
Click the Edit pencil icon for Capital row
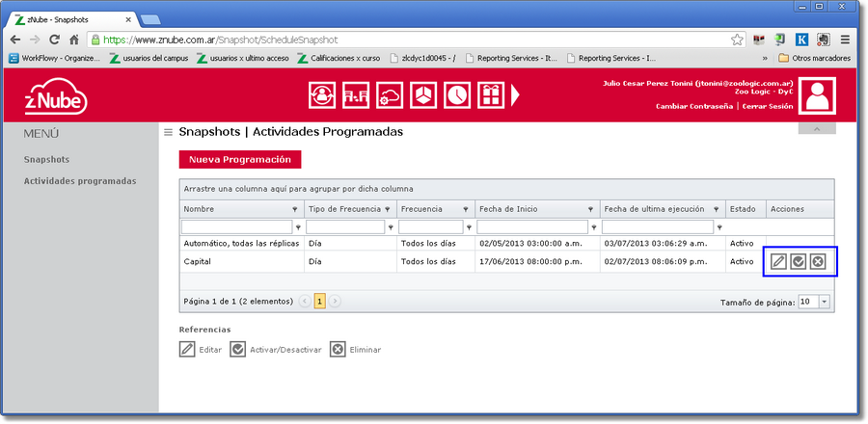tap(779, 261)
